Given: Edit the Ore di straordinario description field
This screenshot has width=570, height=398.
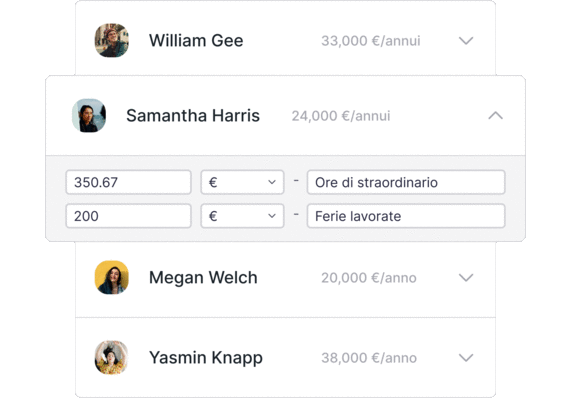Looking at the screenshot, I should [406, 182].
